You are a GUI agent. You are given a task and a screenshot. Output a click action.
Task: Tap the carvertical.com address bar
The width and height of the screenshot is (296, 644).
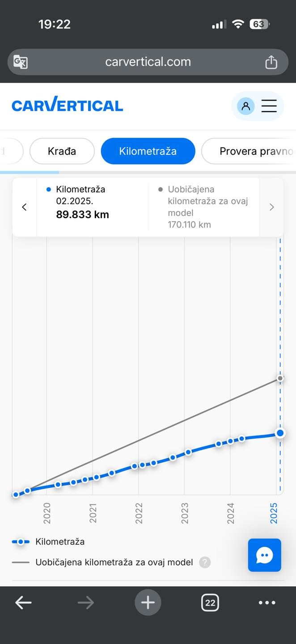(x=148, y=62)
